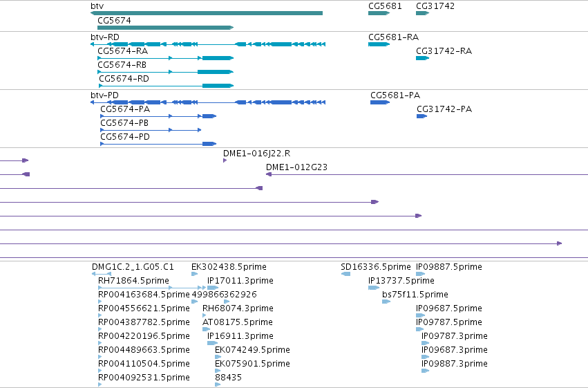Click the CG5674-PB CDS label
This screenshot has width=588, height=388.
click(124, 123)
